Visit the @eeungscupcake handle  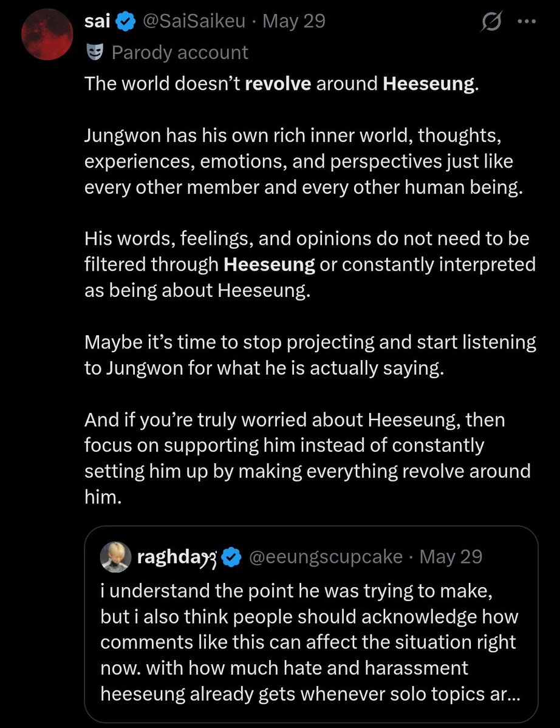coord(326,557)
